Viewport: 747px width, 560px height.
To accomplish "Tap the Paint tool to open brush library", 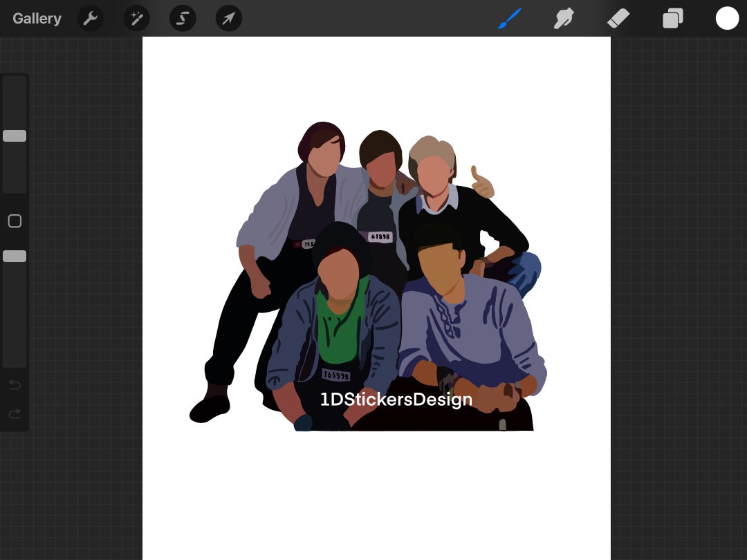I will 509,18.
